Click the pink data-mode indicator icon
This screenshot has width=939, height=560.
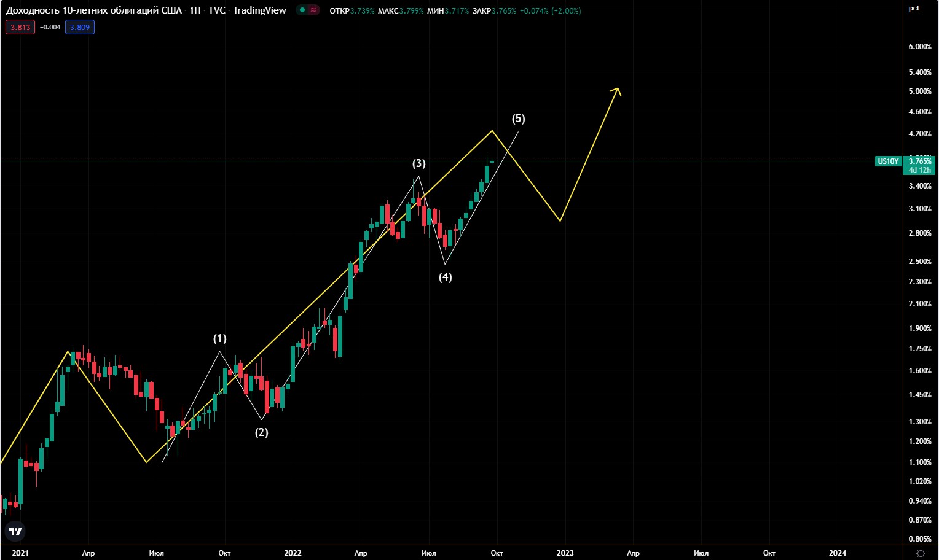click(313, 10)
